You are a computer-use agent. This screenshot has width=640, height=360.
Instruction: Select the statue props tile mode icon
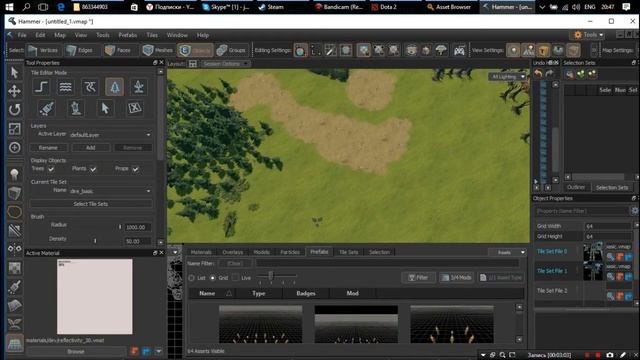pos(76,109)
